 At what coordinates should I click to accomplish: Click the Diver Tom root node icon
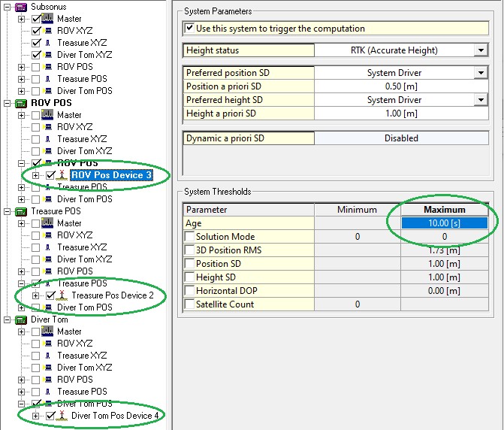(21, 319)
